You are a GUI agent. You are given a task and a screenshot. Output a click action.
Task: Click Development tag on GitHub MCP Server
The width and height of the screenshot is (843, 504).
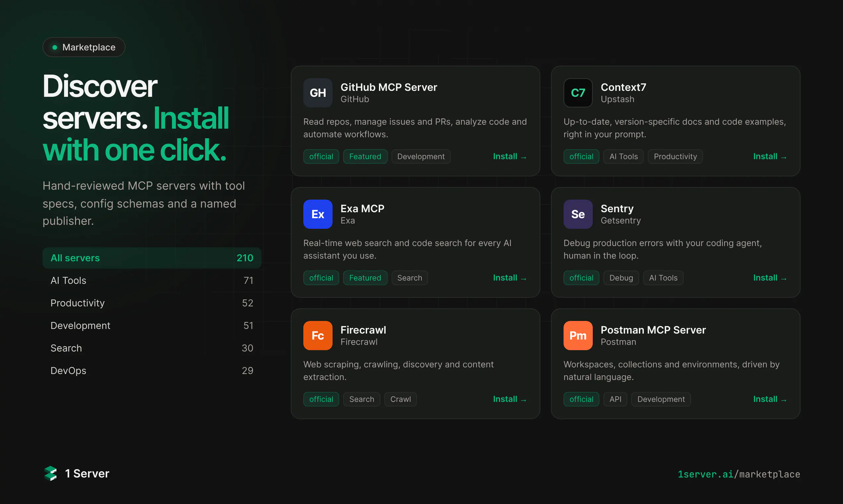(x=421, y=156)
